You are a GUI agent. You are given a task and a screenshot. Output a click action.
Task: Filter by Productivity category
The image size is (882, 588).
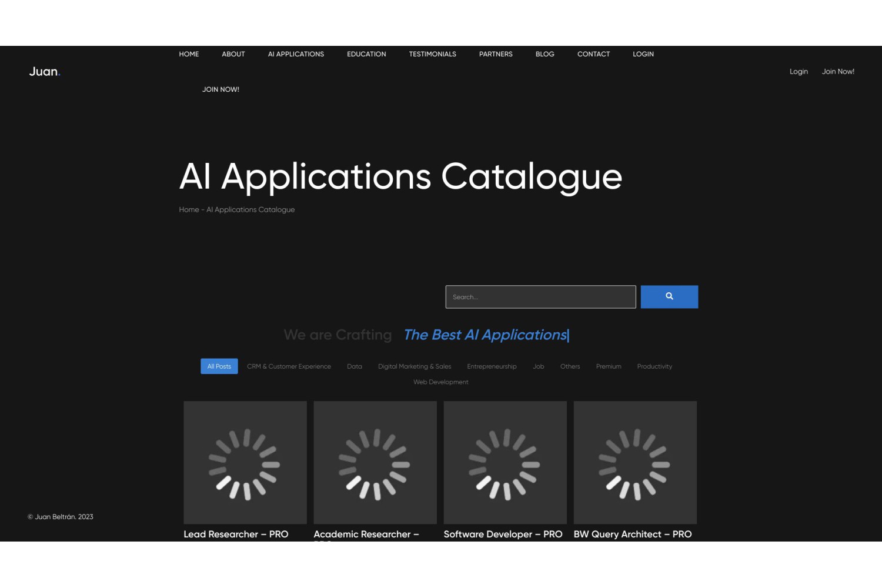tap(654, 366)
